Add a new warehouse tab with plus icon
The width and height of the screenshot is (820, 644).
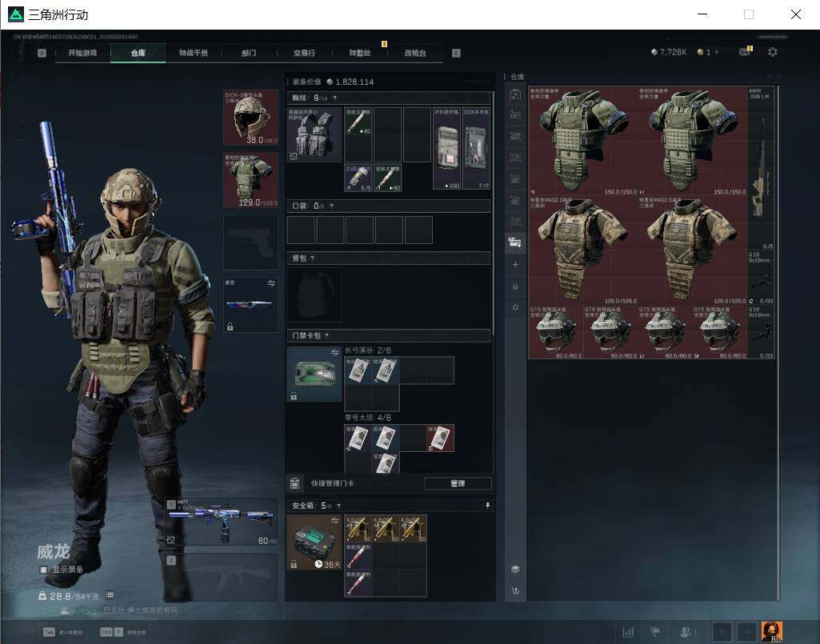[515, 265]
